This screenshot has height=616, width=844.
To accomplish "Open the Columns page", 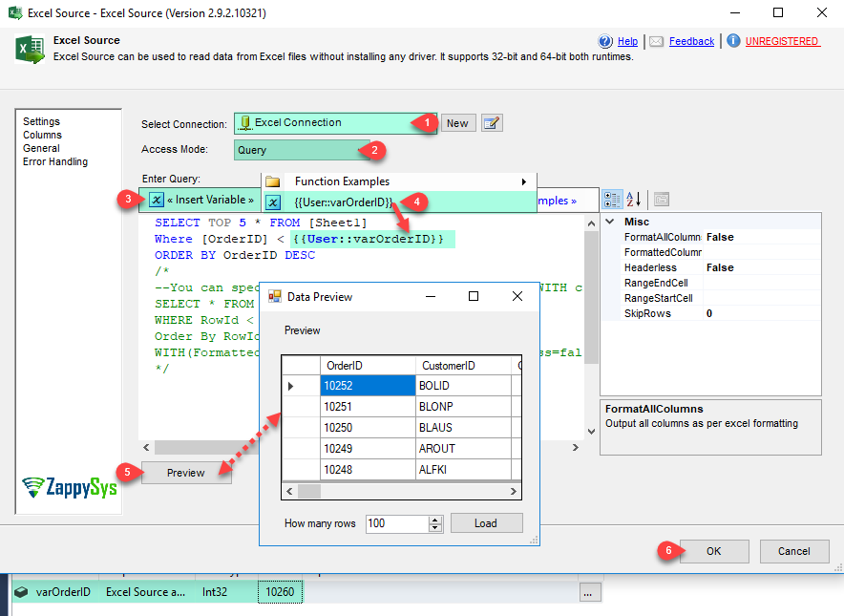I will tap(43, 135).
